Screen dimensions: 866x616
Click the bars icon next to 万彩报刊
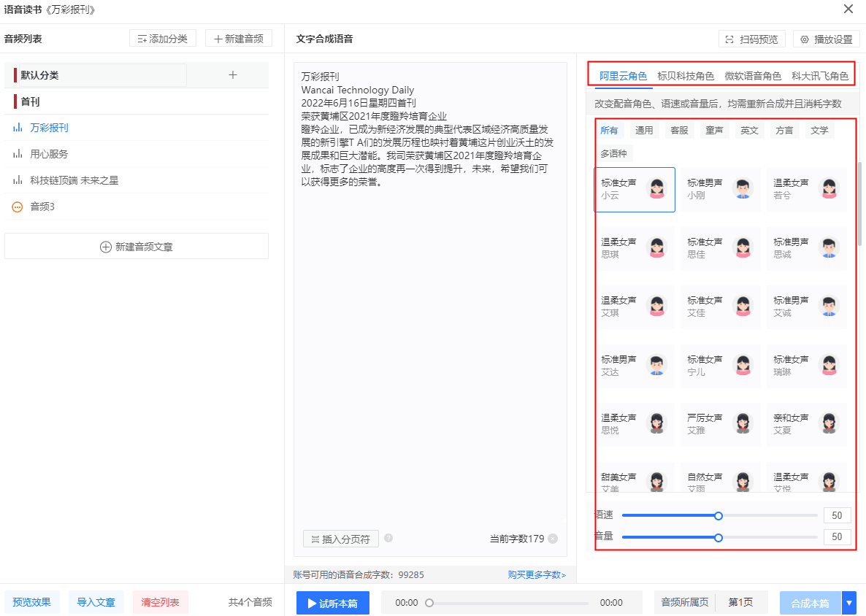tap(18, 128)
